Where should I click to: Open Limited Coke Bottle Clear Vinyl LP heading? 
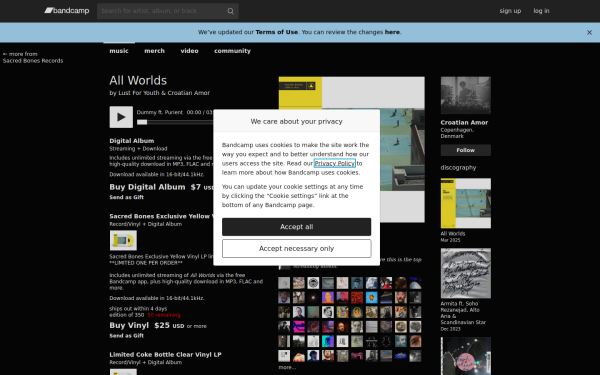pyautogui.click(x=165, y=355)
